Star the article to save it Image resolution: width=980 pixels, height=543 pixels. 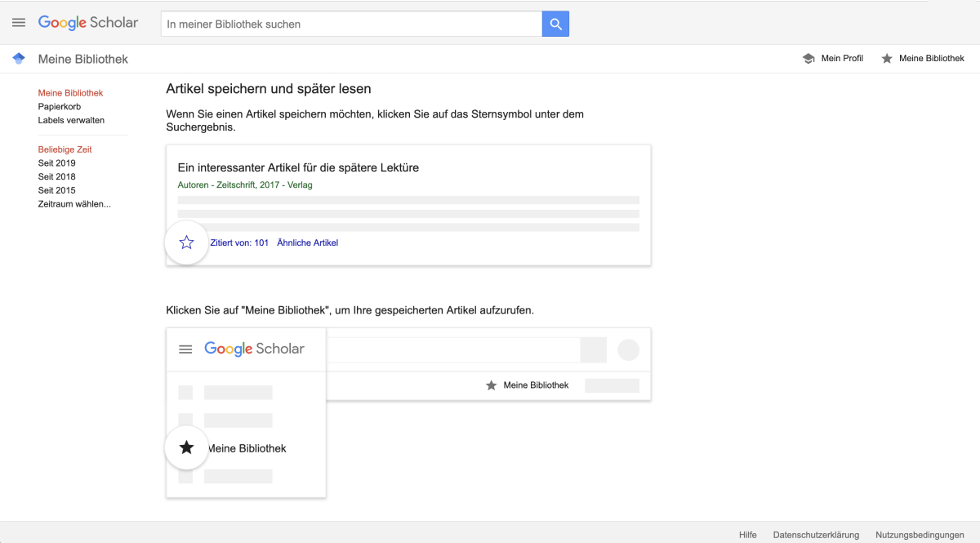coord(186,243)
